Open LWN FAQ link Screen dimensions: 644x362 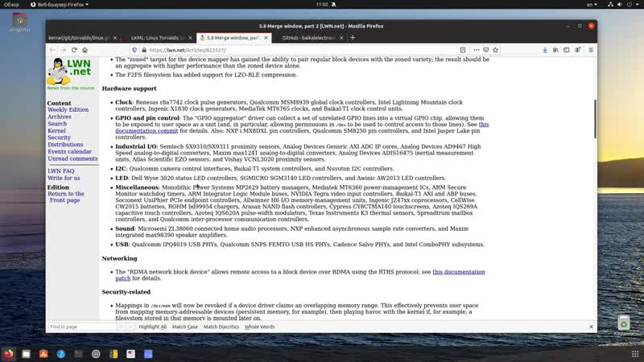pyautogui.click(x=61, y=171)
